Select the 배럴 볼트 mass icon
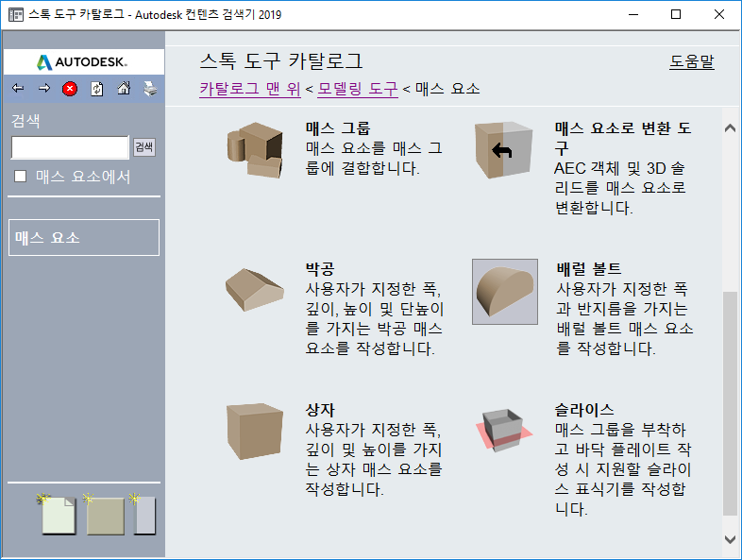 click(x=505, y=292)
